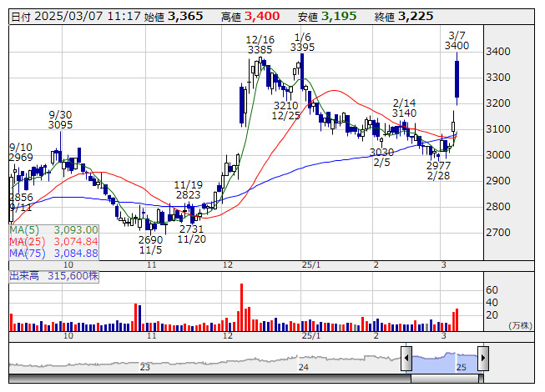
Task: Click the 安値 3,195 low price
Action: [x=327, y=17]
